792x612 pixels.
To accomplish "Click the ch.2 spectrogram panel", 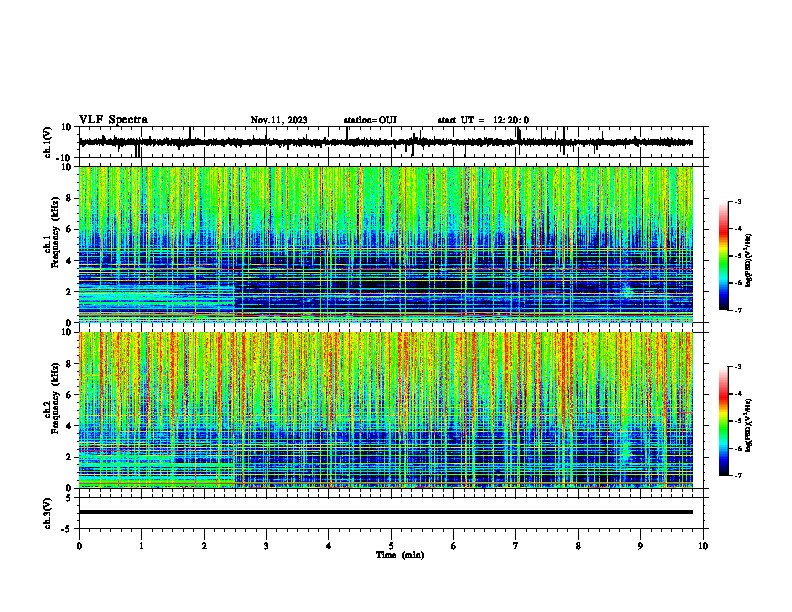I will 386,410.
